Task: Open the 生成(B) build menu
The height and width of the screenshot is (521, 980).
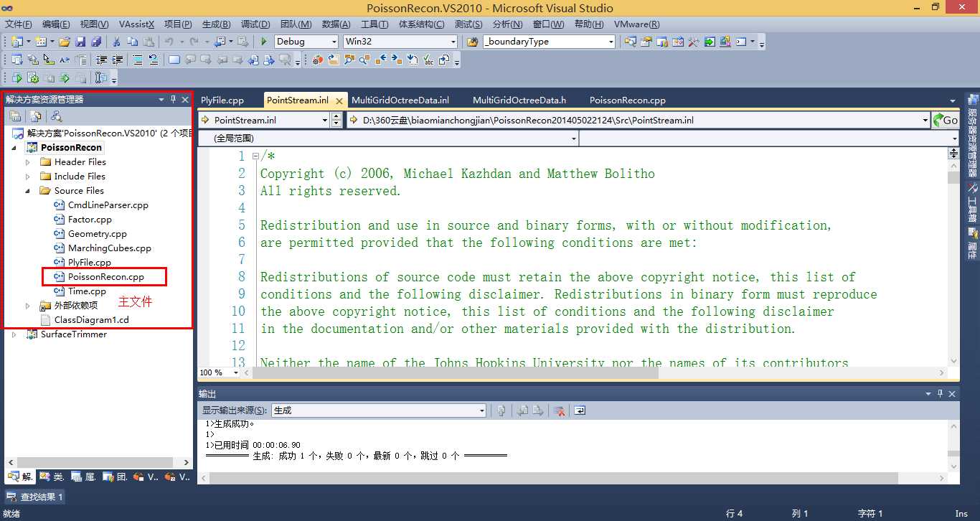Action: coord(216,24)
